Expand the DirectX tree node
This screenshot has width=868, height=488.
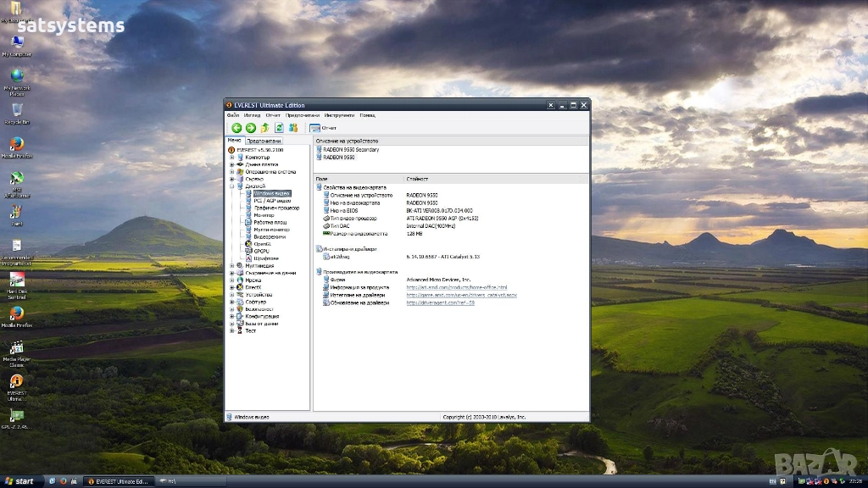tap(231, 287)
